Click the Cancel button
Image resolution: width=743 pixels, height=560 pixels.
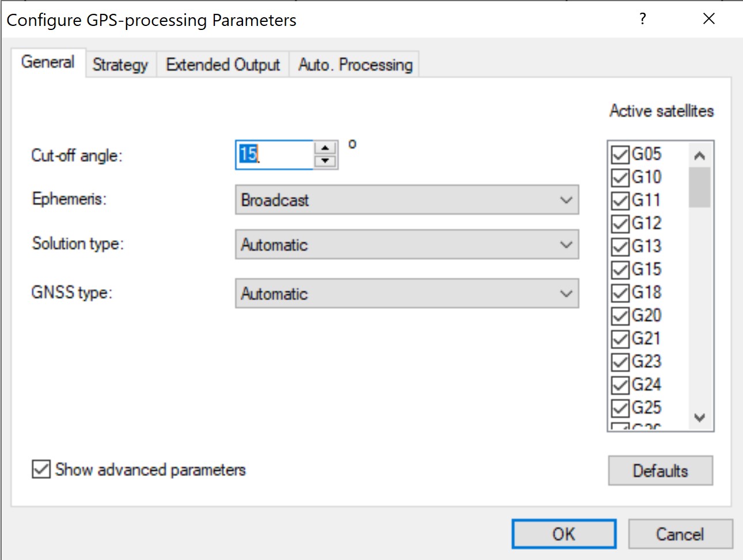(x=680, y=534)
